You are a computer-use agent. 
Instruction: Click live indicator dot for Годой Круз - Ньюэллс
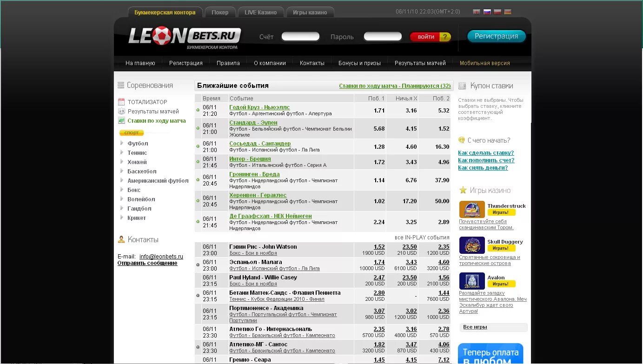coord(198,110)
